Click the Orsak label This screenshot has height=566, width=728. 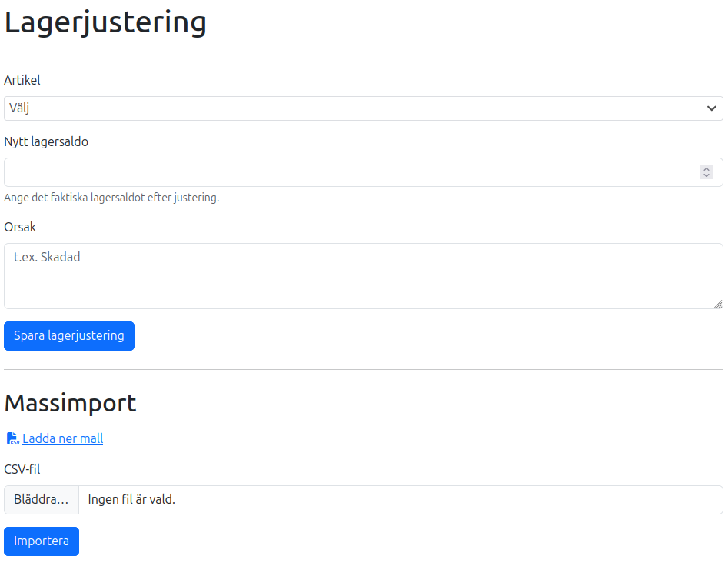click(x=20, y=227)
